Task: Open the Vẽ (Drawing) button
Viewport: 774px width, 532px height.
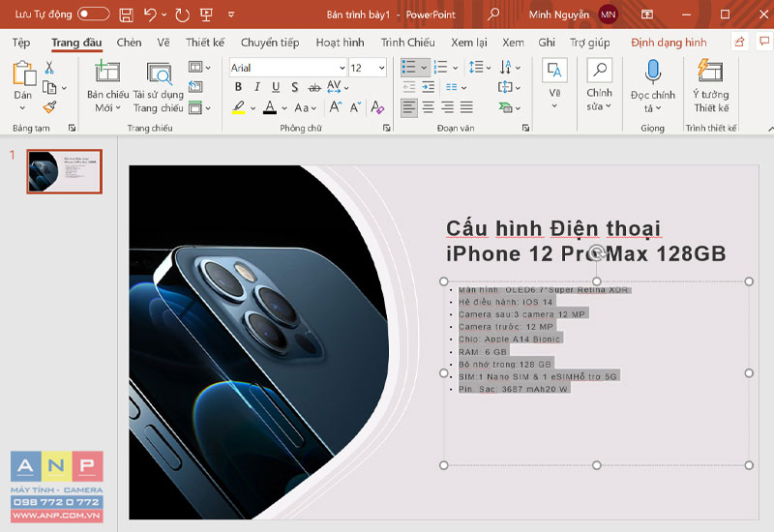Action: (554, 84)
